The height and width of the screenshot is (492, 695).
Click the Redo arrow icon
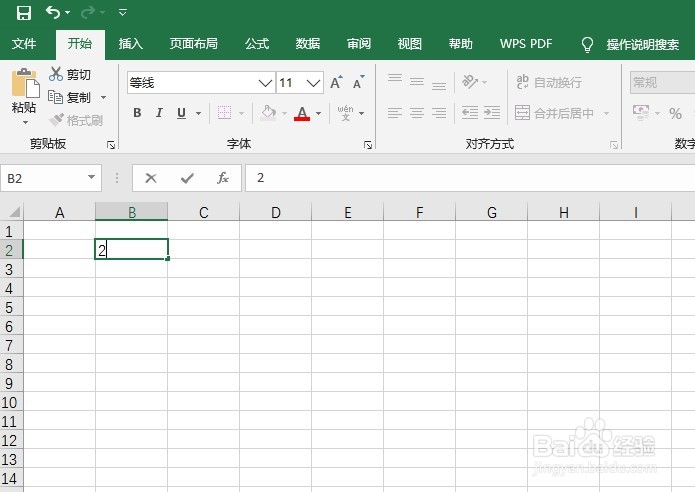tap(88, 12)
